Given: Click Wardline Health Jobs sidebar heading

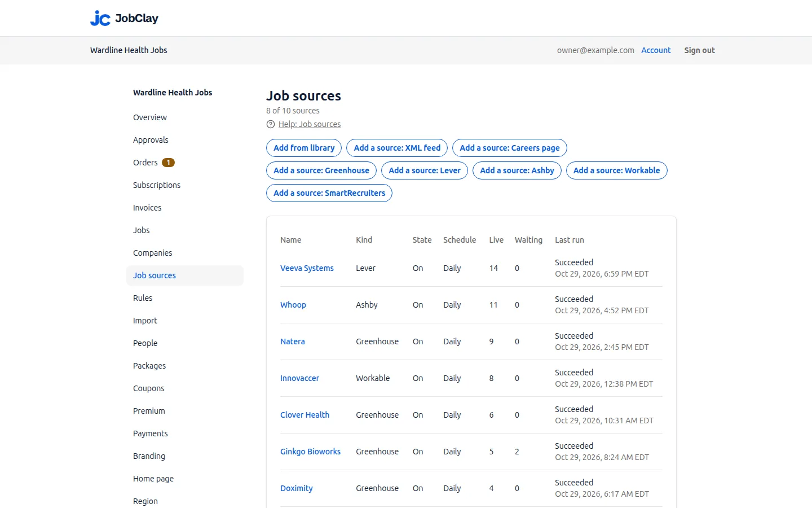Looking at the screenshot, I should click(x=173, y=93).
